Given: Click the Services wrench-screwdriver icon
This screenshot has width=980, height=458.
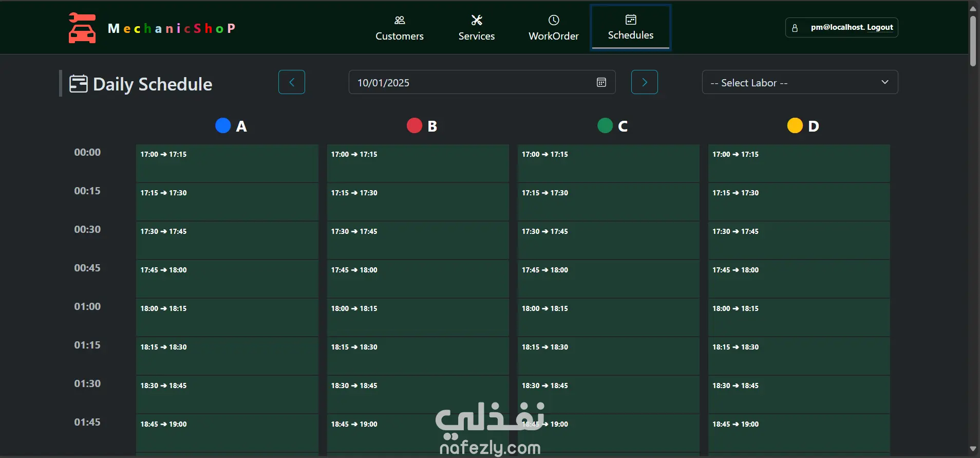Looking at the screenshot, I should click(x=477, y=20).
